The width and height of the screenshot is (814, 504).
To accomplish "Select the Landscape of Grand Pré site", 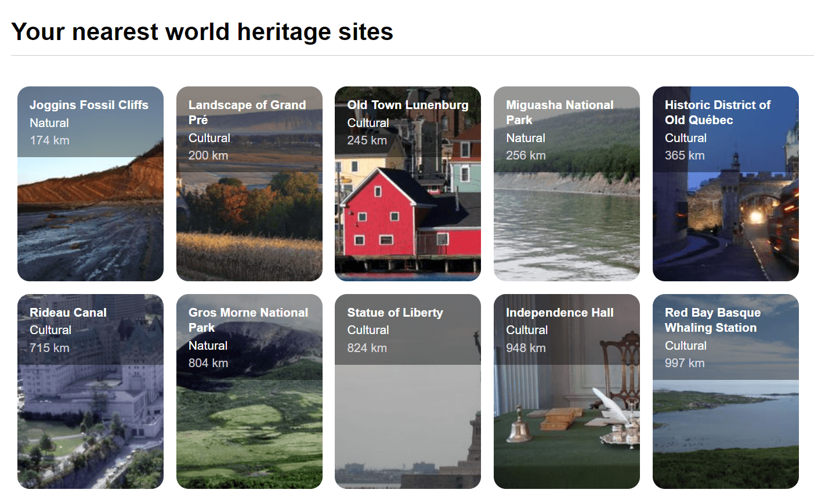I will click(249, 183).
